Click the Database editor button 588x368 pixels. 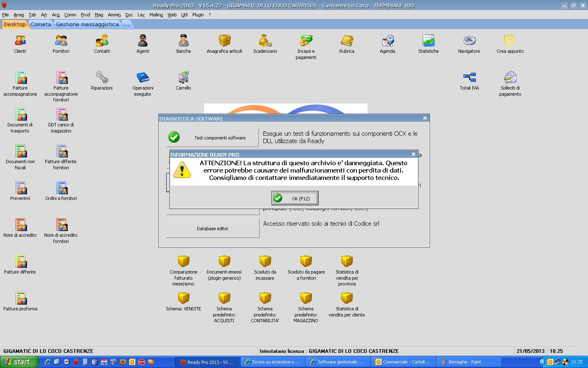[212, 228]
